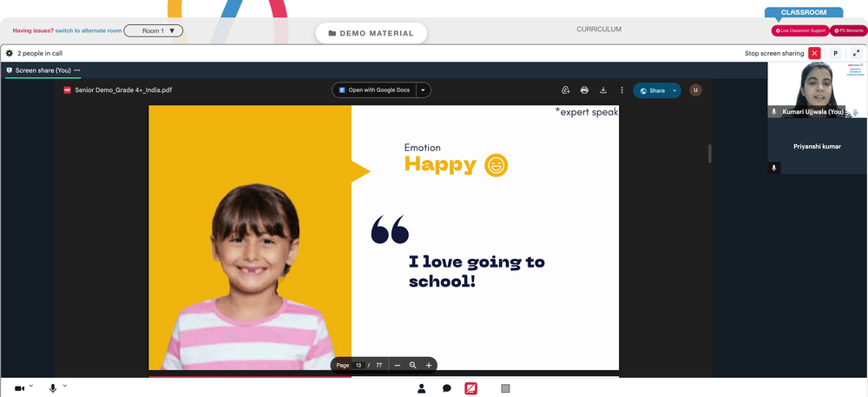Share the document

(x=652, y=91)
